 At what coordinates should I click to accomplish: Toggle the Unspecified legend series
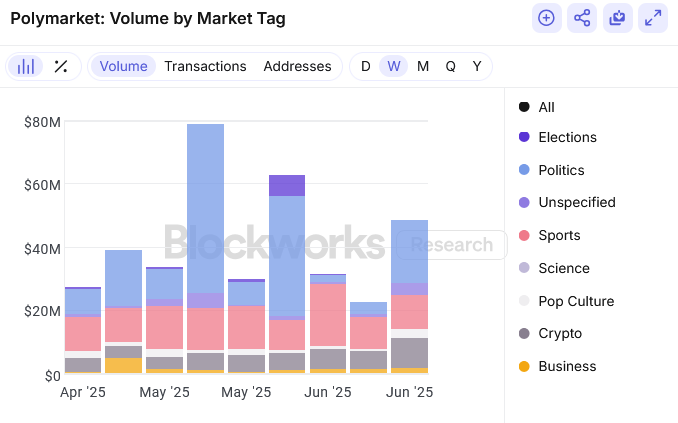pyautogui.click(x=567, y=202)
